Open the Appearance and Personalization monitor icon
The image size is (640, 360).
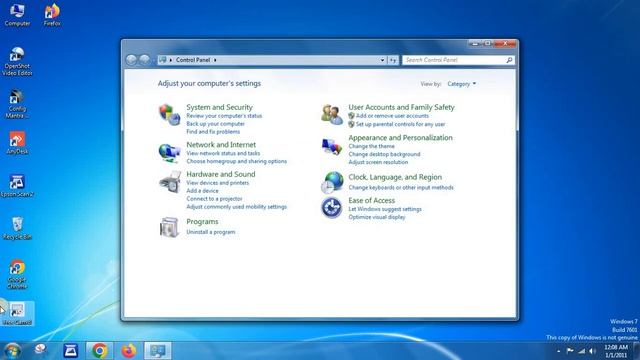pyautogui.click(x=331, y=147)
